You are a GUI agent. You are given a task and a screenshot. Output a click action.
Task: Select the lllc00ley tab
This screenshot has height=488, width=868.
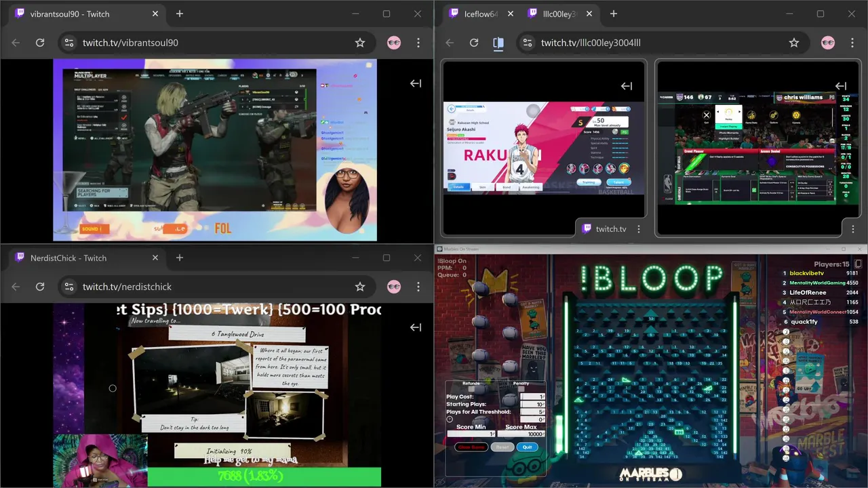point(559,14)
